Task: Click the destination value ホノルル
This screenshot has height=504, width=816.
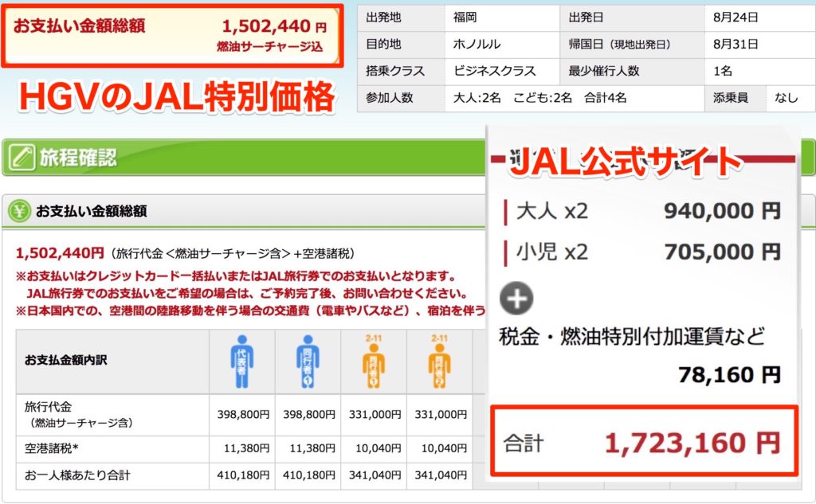Action: (x=477, y=45)
